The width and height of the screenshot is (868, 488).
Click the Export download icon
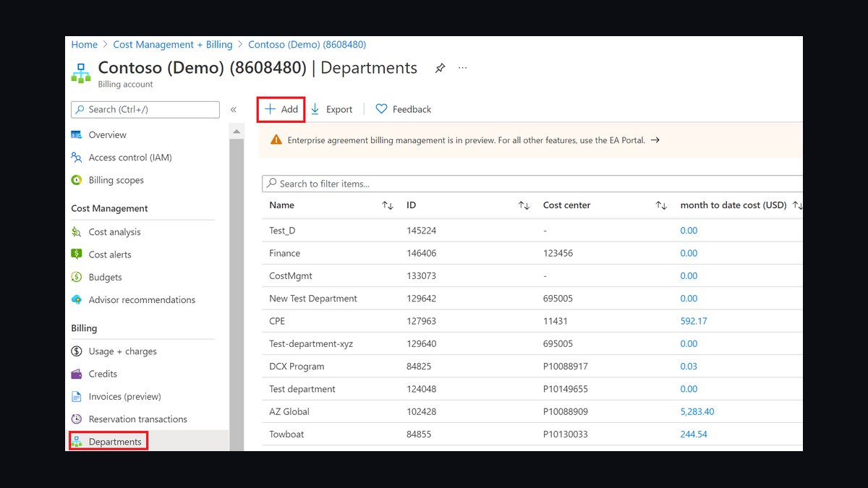coord(315,109)
